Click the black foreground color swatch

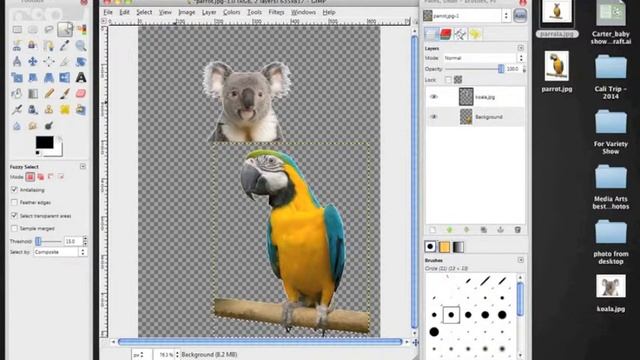(44, 142)
